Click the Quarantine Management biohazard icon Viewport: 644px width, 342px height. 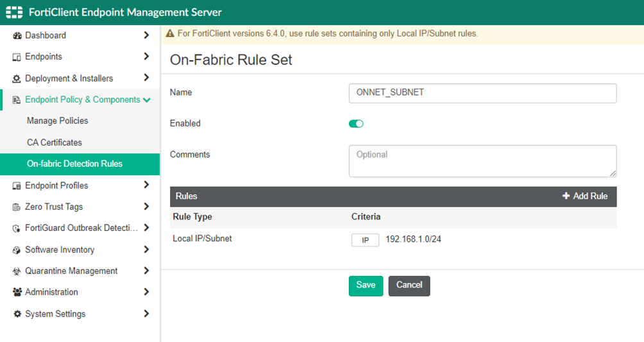point(17,271)
